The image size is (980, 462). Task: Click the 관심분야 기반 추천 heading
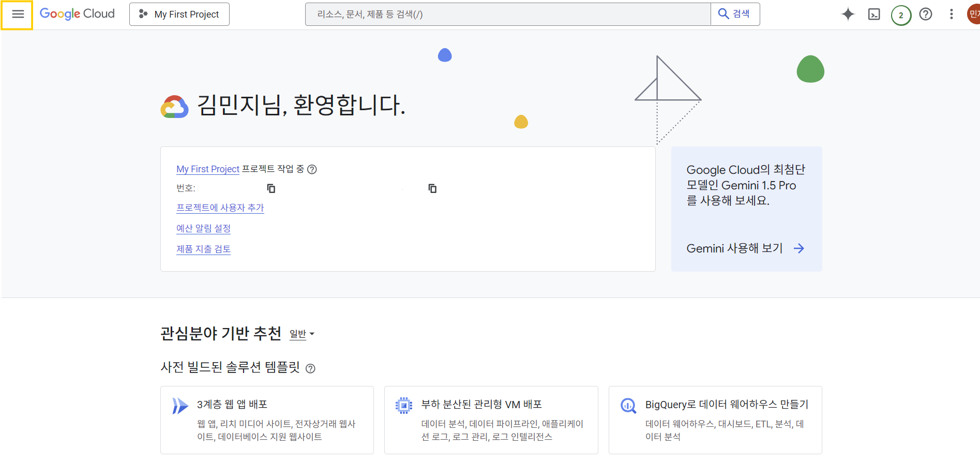point(221,333)
